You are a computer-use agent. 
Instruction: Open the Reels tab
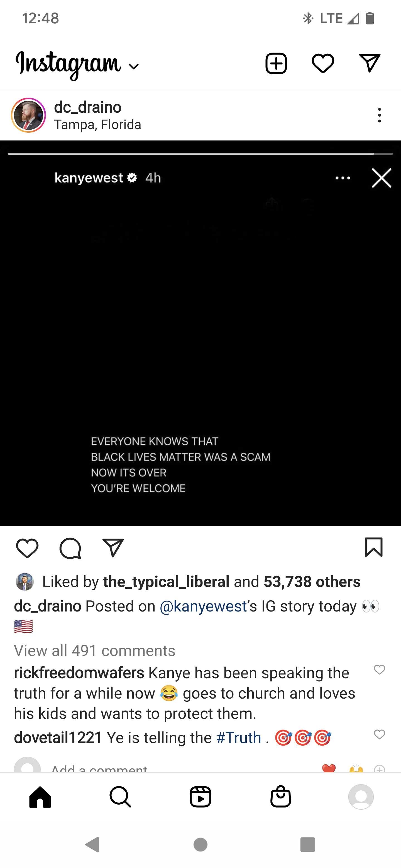point(200,797)
